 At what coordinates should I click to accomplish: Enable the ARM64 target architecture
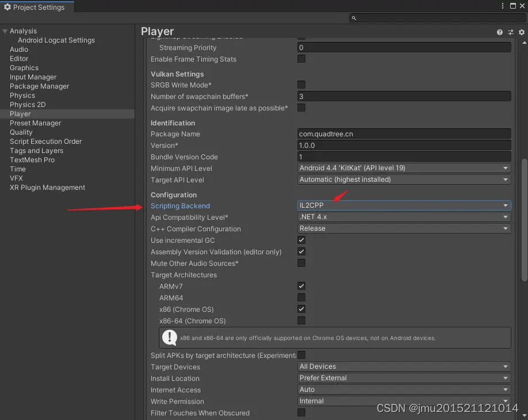tap(301, 297)
